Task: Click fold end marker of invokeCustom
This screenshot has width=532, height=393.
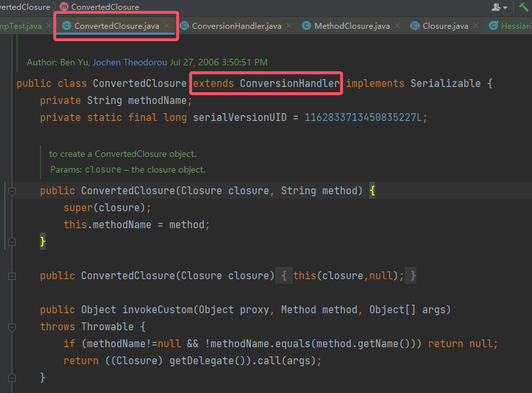Action: (x=12, y=378)
